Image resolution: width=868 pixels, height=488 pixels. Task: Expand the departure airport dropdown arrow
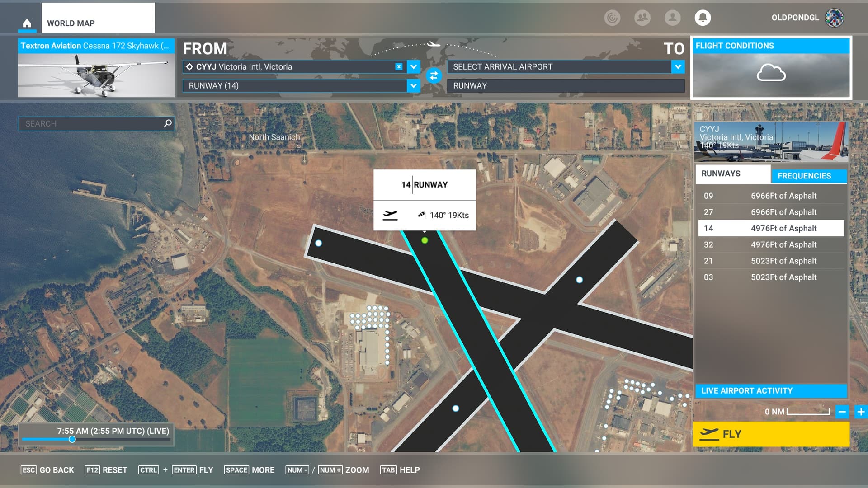coord(413,66)
